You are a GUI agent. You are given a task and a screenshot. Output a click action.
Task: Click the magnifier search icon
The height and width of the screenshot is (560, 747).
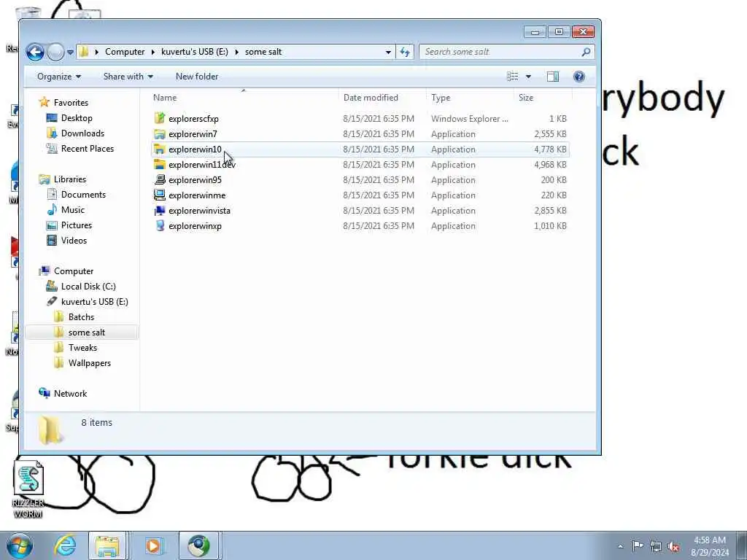586,52
